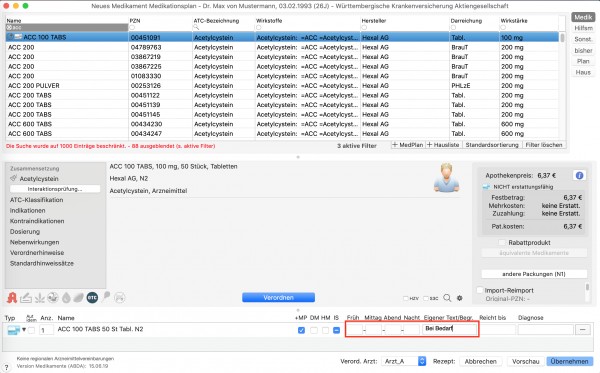Remove the prescription row with minus button

(x=583, y=329)
